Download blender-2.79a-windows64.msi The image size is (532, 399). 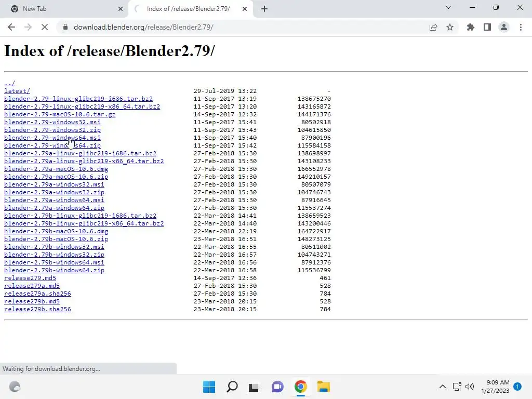pos(54,200)
